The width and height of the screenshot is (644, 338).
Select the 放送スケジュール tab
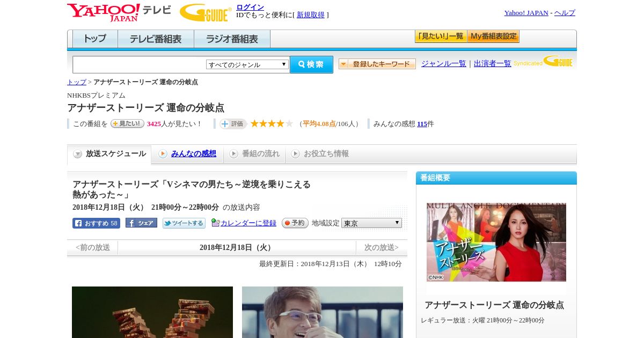(x=109, y=154)
